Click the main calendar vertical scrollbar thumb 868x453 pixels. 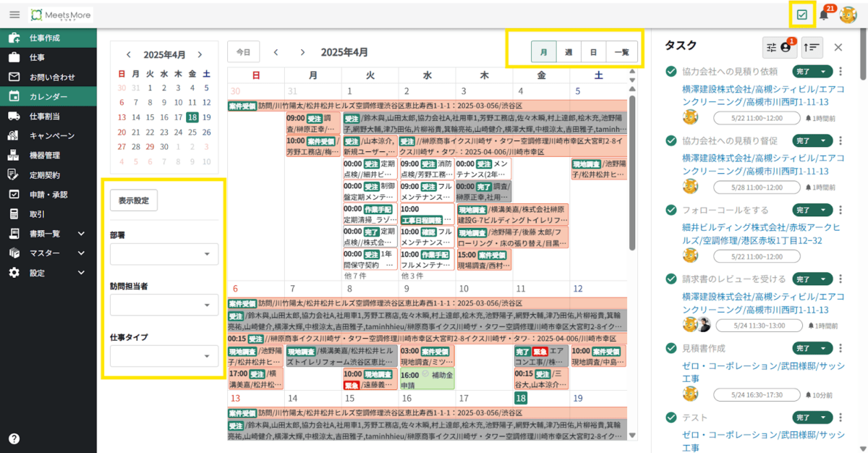click(633, 173)
